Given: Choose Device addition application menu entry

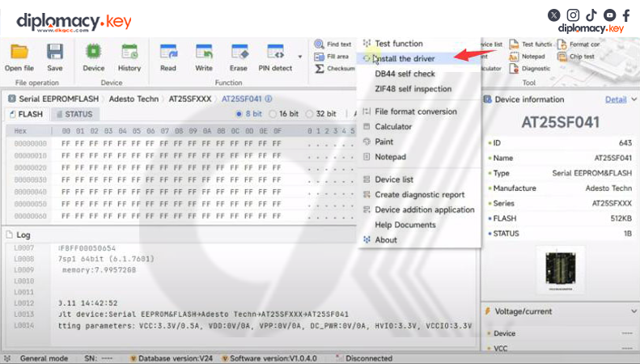Looking at the screenshot, I should tap(419, 210).
